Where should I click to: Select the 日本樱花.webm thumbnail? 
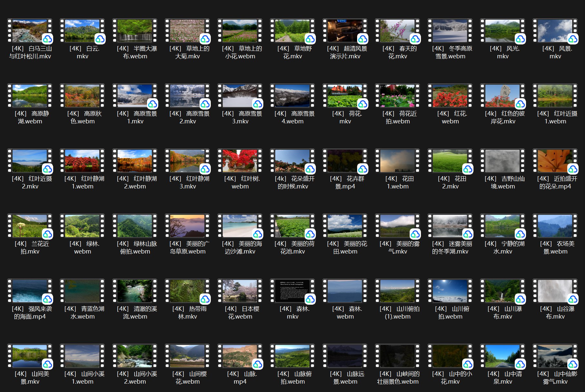pyautogui.click(x=240, y=291)
